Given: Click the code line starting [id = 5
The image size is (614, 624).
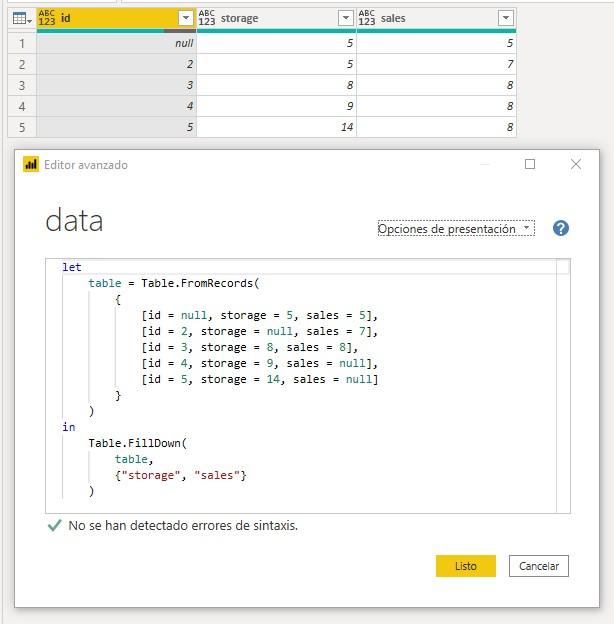Looking at the screenshot, I should tap(259, 379).
